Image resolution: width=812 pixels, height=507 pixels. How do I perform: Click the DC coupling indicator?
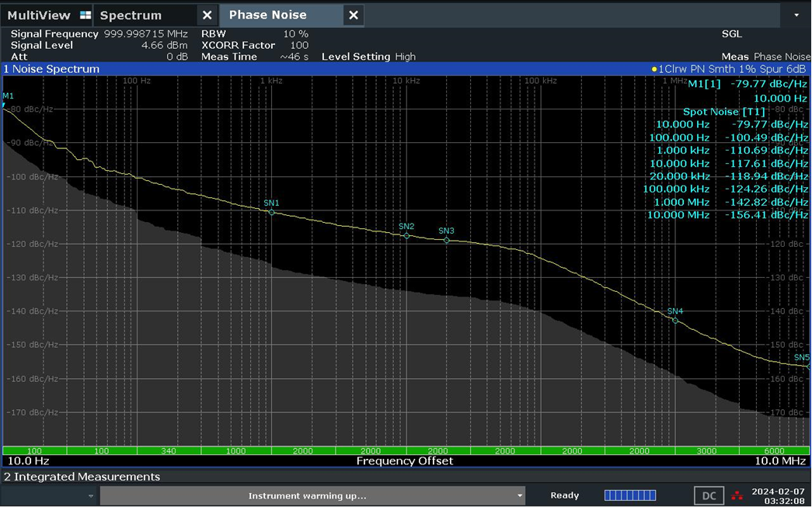[x=709, y=495]
